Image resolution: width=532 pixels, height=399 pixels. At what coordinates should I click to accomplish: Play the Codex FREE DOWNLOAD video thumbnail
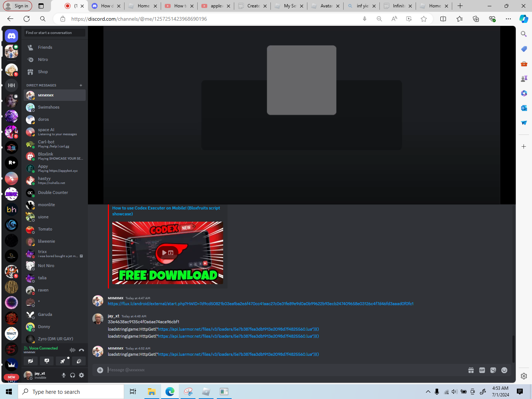(168, 253)
